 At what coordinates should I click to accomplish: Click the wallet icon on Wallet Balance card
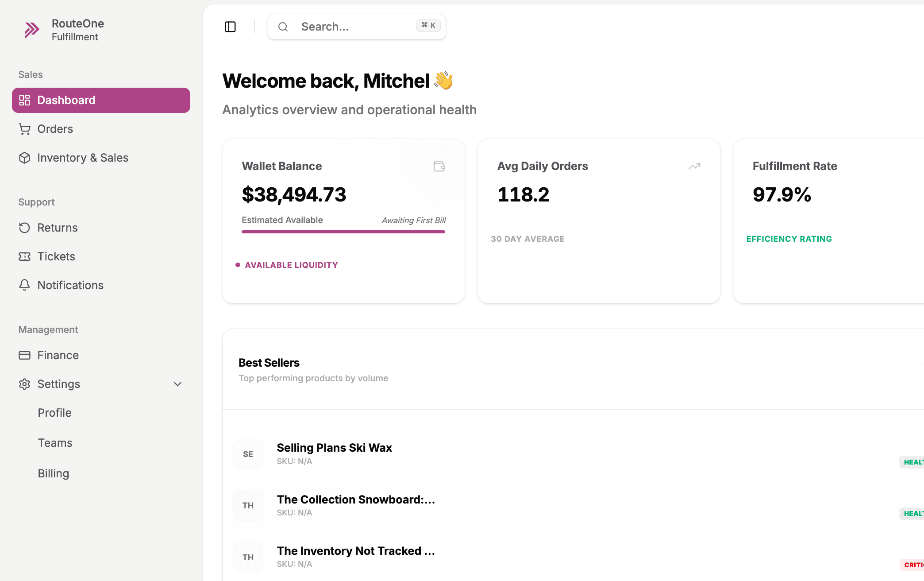click(439, 167)
